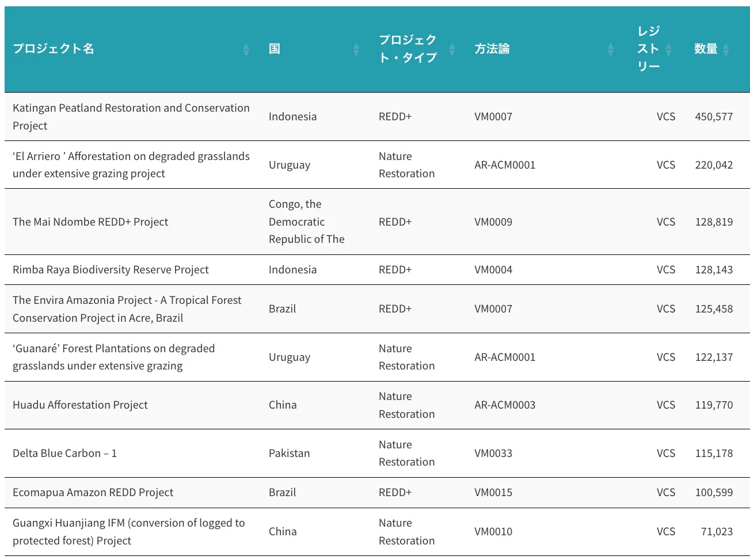The height and width of the screenshot is (560, 750).
Task: Open Ecomapua Amazon REDD Project
Action: (93, 492)
